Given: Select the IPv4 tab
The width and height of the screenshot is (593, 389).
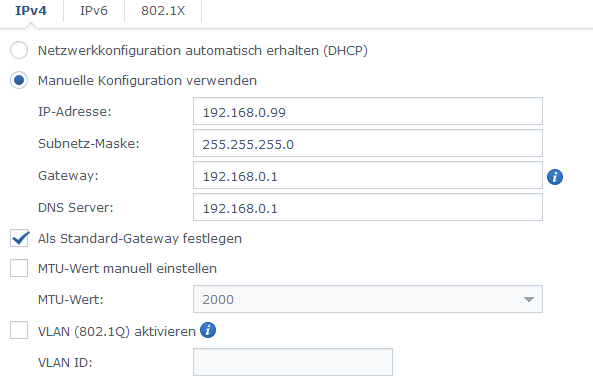Looking at the screenshot, I should point(31,11).
